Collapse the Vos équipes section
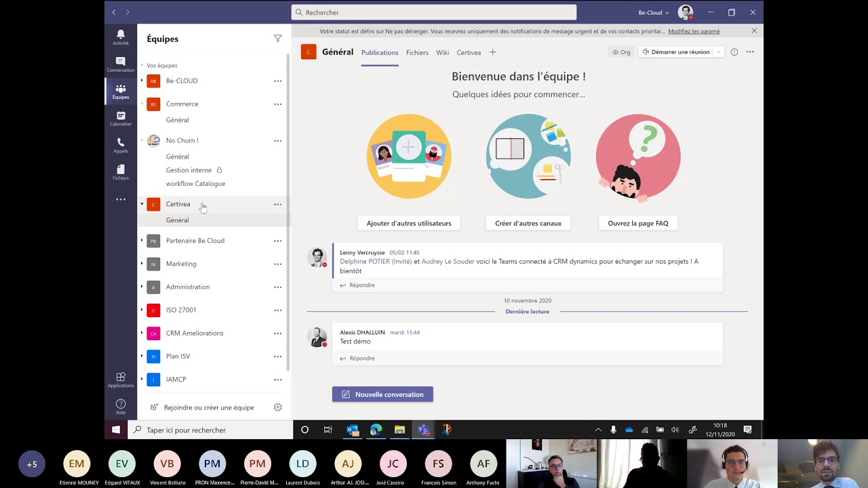This screenshot has width=868, height=488. [x=142, y=66]
